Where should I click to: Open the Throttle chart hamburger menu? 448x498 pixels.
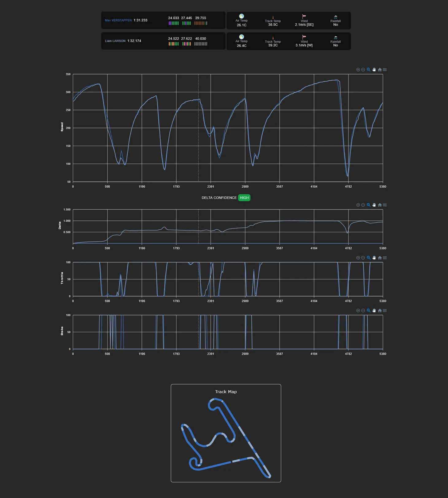pyautogui.click(x=385, y=258)
